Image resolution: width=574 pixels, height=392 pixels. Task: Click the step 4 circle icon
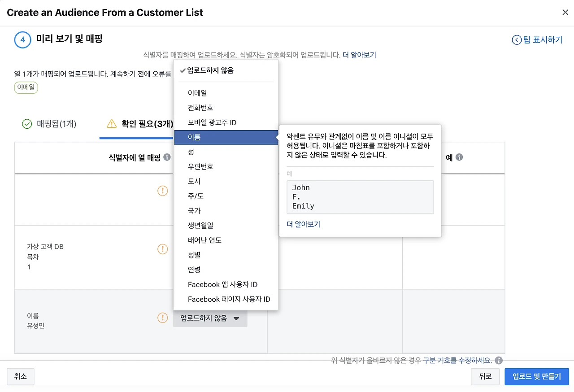(22, 39)
